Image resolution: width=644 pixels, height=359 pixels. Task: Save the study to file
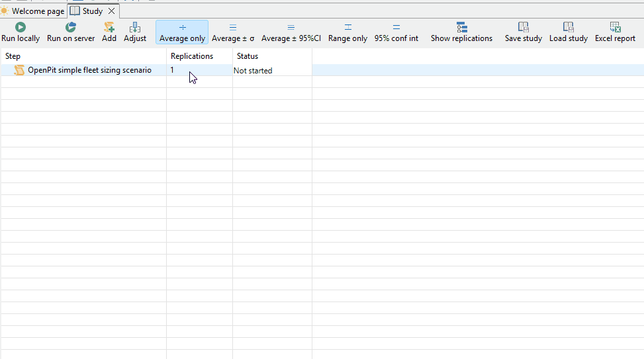tap(524, 32)
